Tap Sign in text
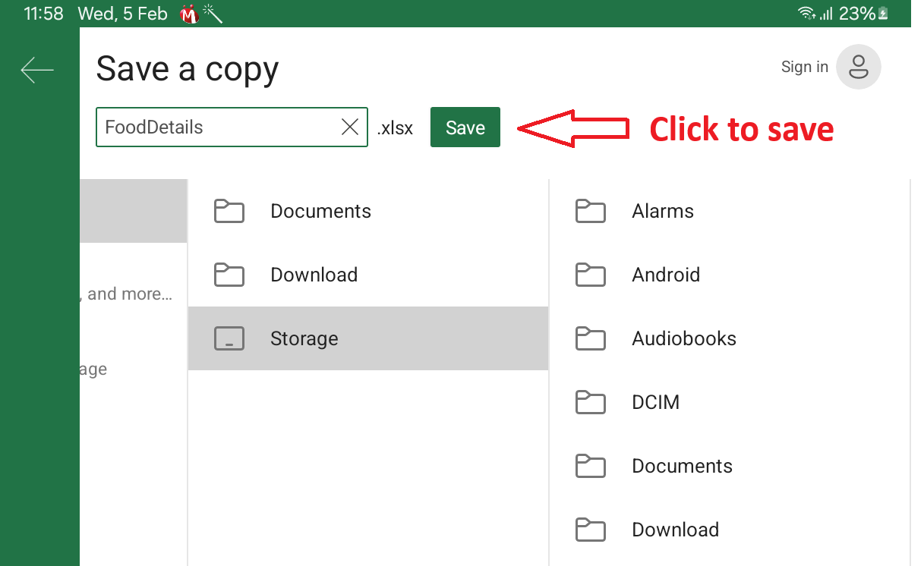 804,67
